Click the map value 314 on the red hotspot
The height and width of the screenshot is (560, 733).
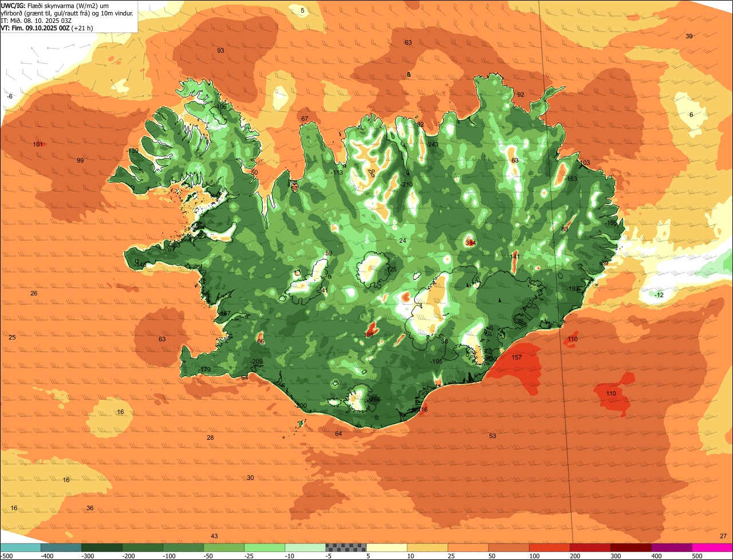click(470, 243)
